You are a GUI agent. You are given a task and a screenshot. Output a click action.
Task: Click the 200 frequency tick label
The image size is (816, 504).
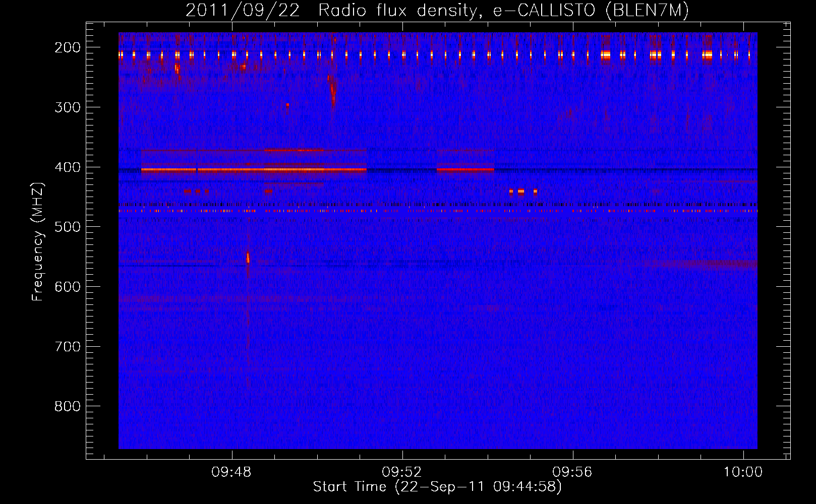click(x=67, y=47)
